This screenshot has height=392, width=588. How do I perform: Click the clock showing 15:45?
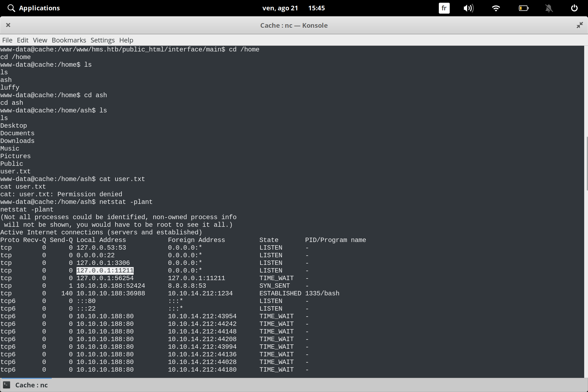(x=317, y=8)
